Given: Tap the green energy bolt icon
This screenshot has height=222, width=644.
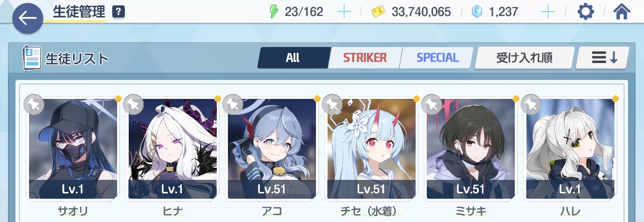Looking at the screenshot, I should [x=274, y=12].
